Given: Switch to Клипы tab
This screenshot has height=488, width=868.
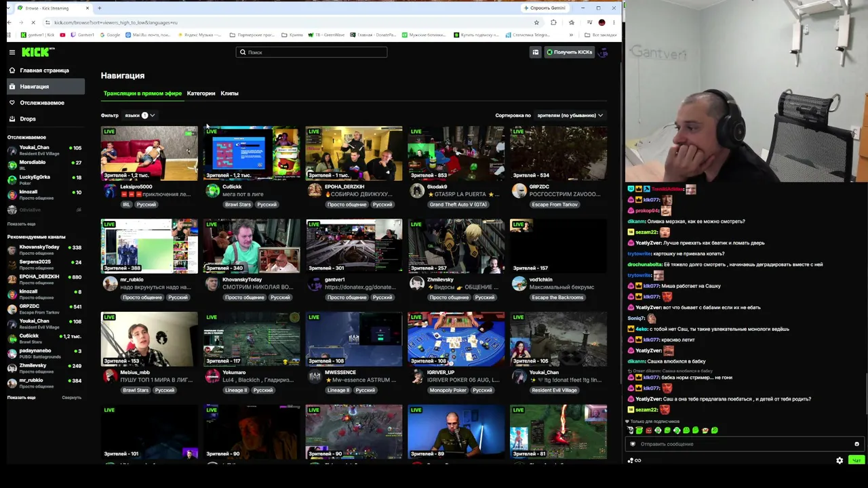Looking at the screenshot, I should point(229,94).
